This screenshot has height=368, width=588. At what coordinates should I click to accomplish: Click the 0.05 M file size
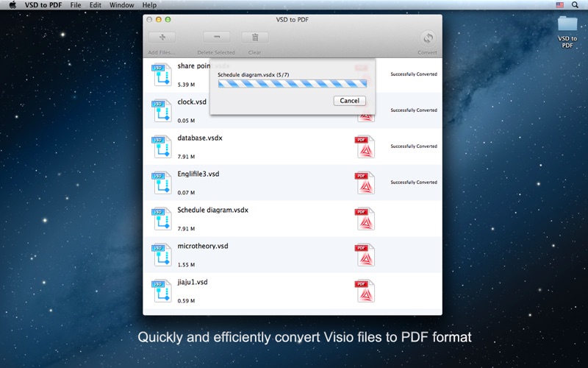(186, 121)
